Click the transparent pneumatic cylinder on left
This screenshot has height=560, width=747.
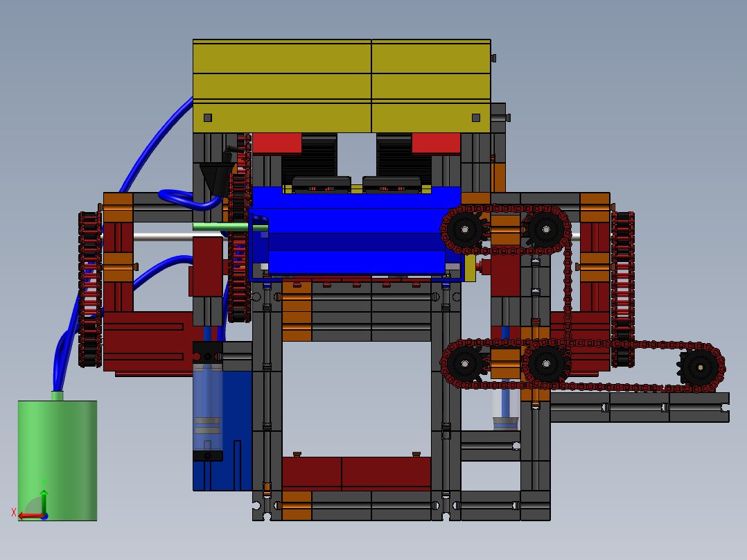click(x=207, y=406)
